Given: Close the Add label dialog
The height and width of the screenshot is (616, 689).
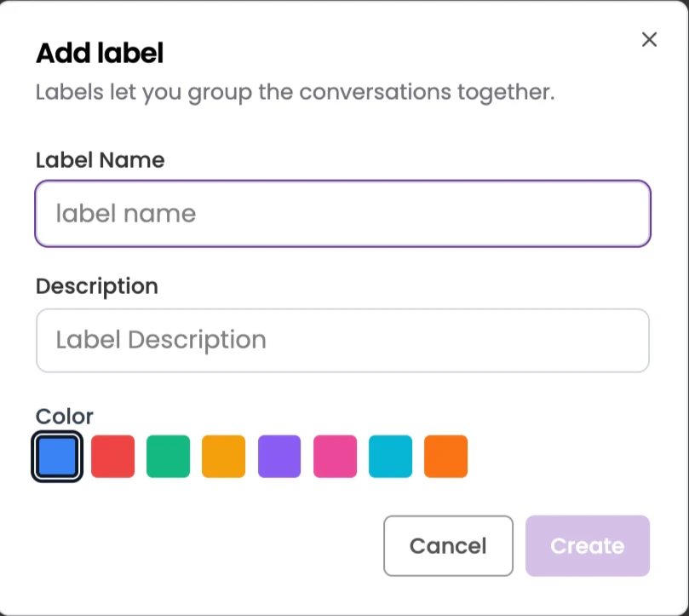Looking at the screenshot, I should click(649, 39).
